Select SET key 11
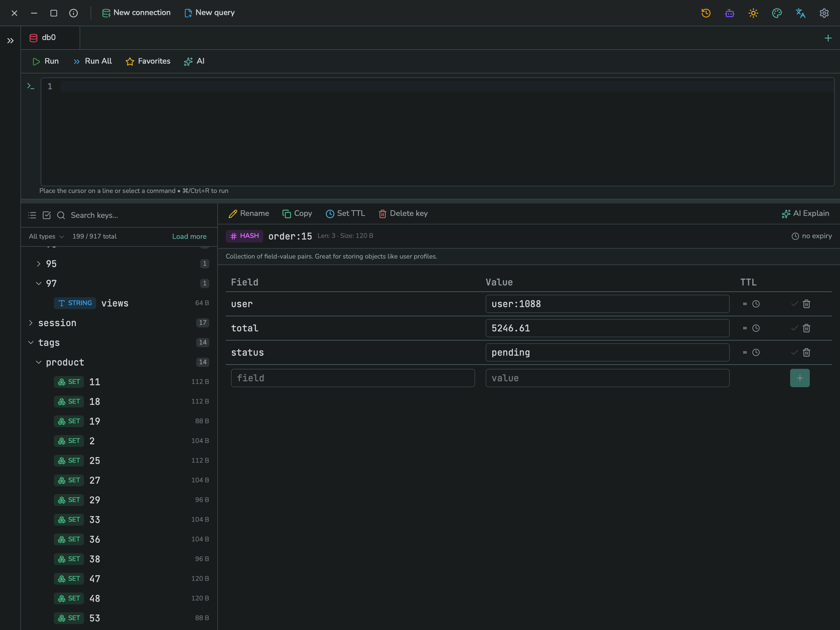Screen dimensions: 840x630 [x=119, y=382]
